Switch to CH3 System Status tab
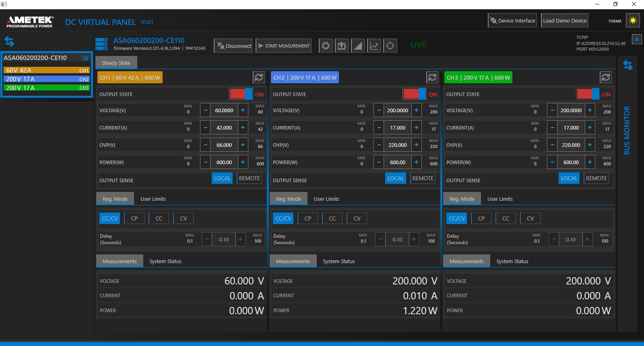 click(x=512, y=261)
